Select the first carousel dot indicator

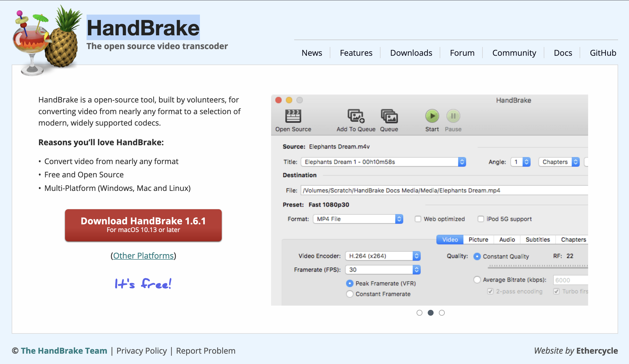click(420, 313)
